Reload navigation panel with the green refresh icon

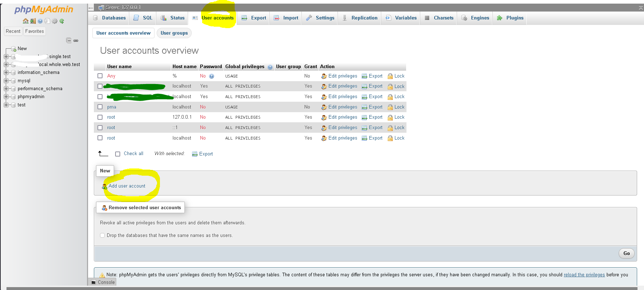click(62, 21)
